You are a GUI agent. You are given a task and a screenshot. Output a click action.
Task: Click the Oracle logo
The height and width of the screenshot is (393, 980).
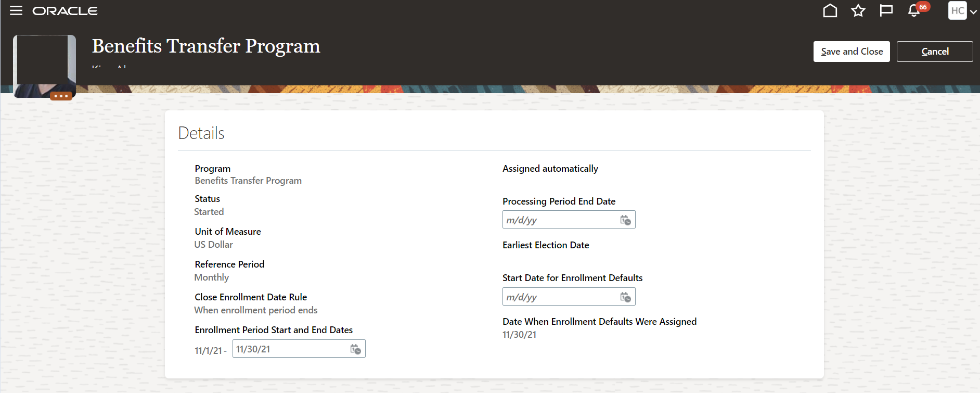(x=65, y=11)
